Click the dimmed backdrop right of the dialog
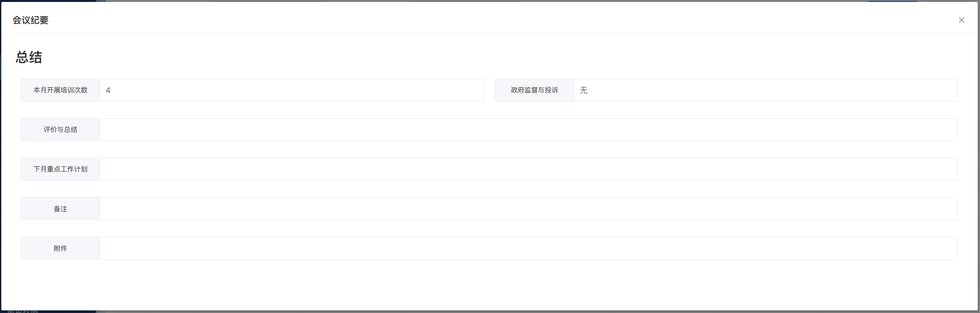Image resolution: width=980 pixels, height=313 pixels. coord(979,152)
